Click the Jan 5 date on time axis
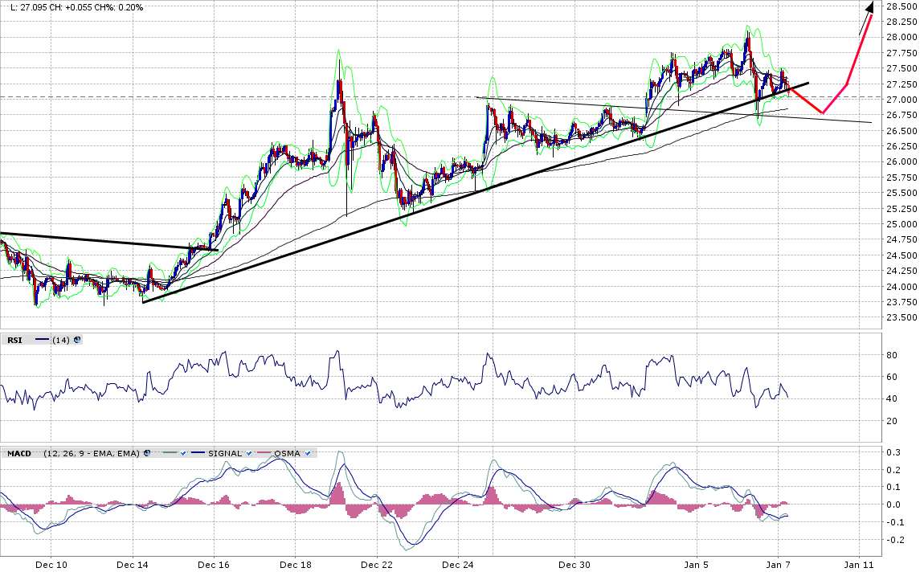The height and width of the screenshot is (576, 924). tap(696, 565)
